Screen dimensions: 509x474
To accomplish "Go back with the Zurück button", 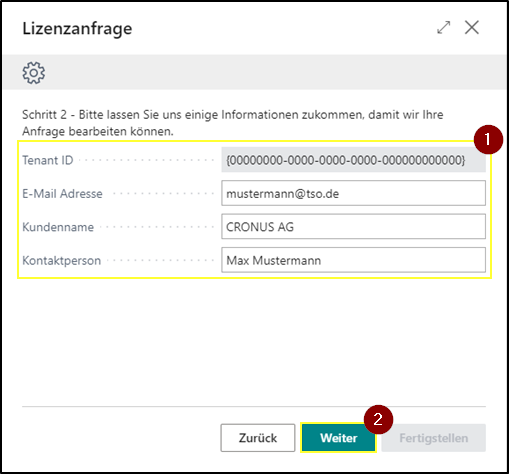I will pos(258,438).
